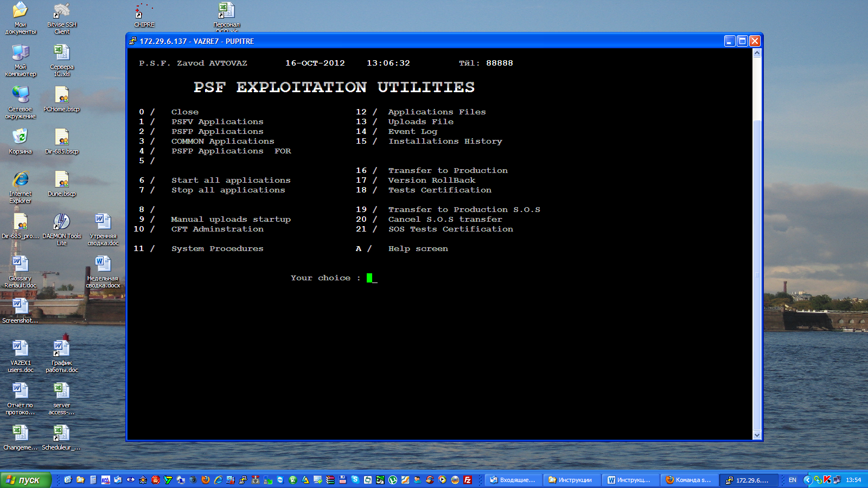Screen dimensions: 868x488
Task: Switch to Команда s... Firefox window
Action: (x=688, y=480)
